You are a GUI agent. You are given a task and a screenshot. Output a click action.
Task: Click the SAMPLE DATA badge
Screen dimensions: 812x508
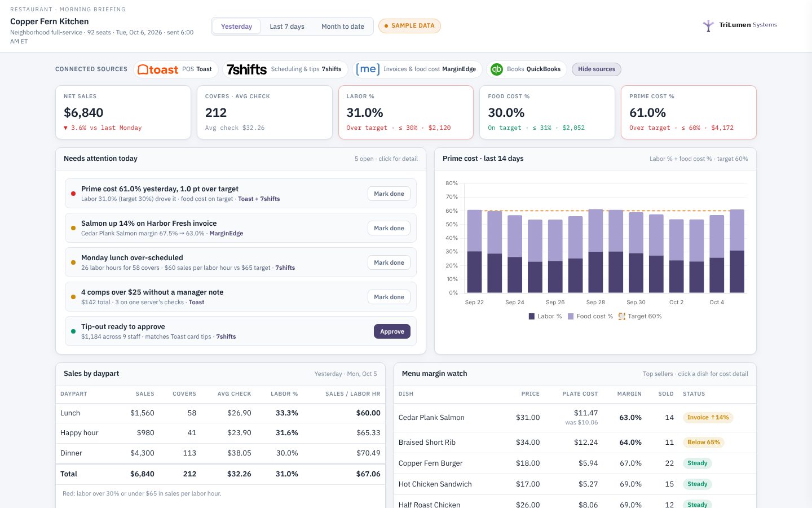coord(409,26)
